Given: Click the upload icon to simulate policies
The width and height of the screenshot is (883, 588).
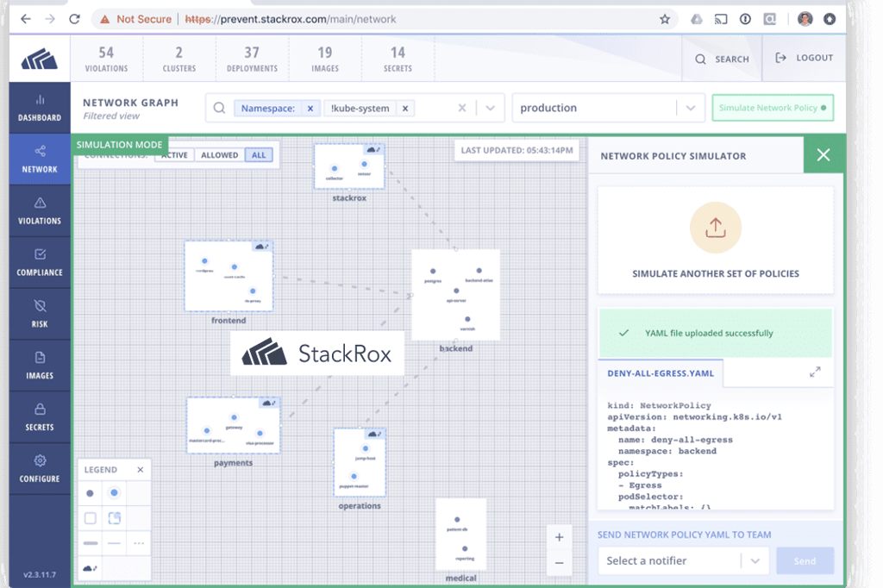Looking at the screenshot, I should coord(715,228).
